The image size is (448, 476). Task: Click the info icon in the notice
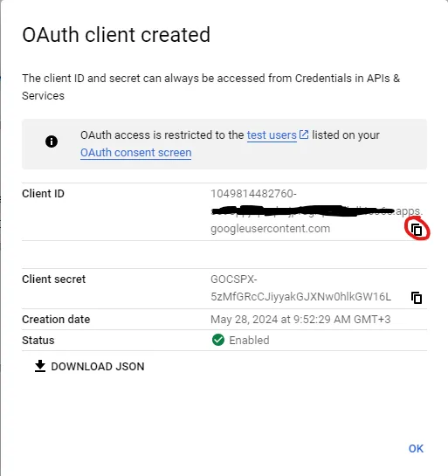click(x=52, y=141)
